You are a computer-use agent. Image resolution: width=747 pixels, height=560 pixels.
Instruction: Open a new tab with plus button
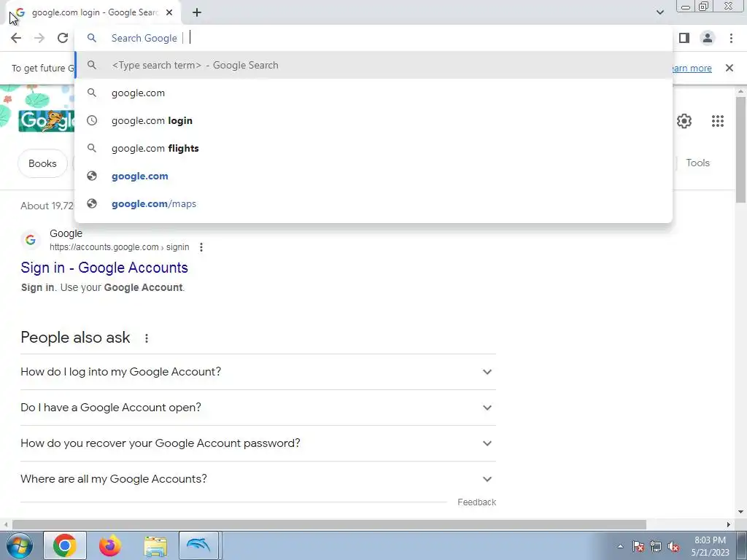(x=197, y=13)
